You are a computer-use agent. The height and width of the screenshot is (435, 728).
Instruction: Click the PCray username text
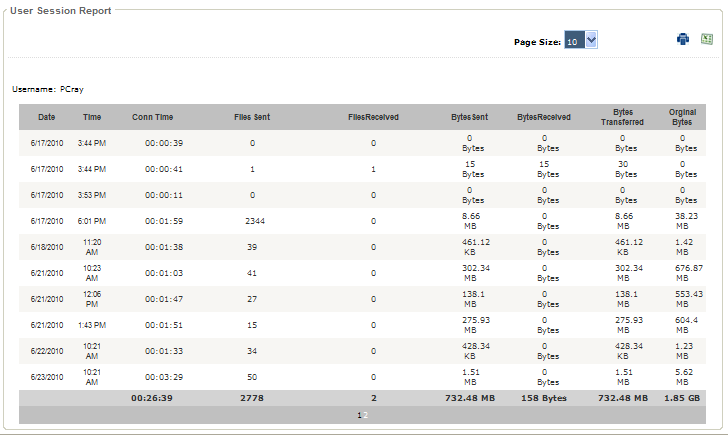tap(72, 89)
